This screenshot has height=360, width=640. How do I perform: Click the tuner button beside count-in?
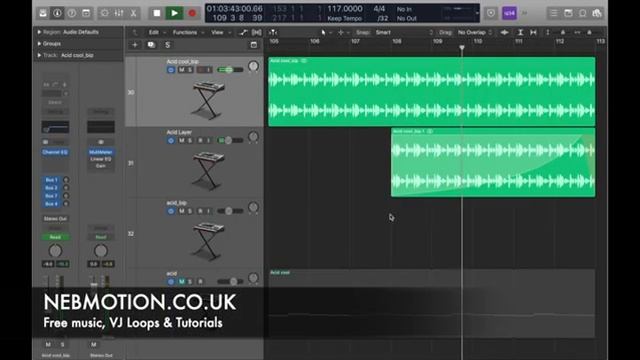tap(491, 13)
